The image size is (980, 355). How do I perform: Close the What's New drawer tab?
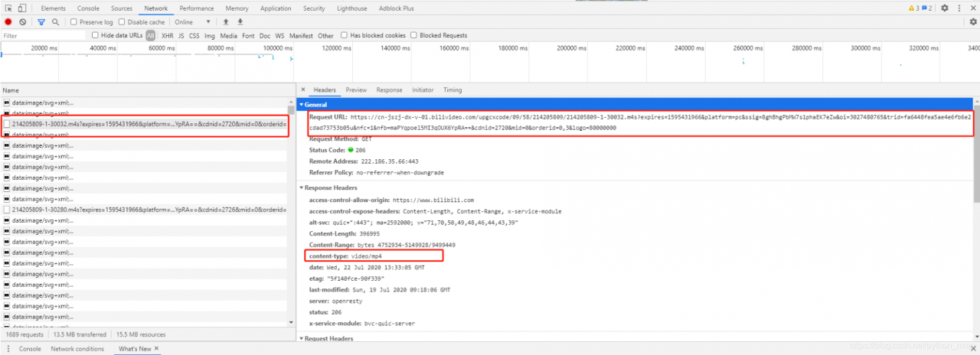[x=157, y=349]
